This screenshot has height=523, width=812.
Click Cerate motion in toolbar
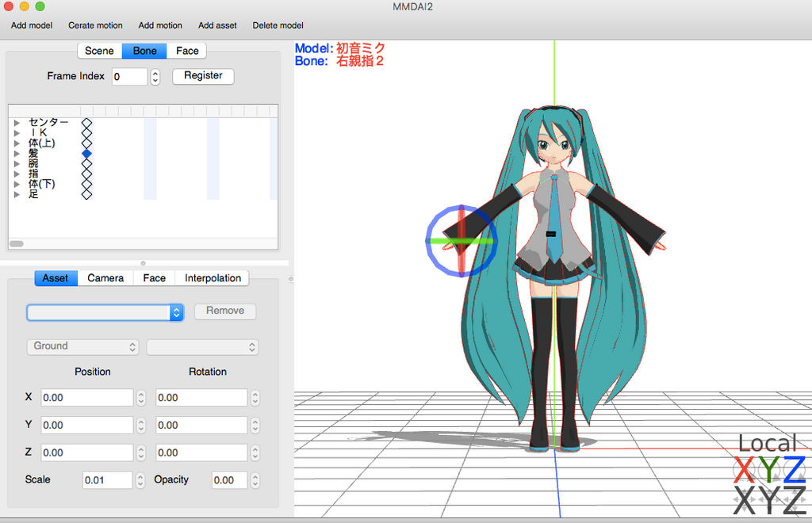click(x=95, y=25)
